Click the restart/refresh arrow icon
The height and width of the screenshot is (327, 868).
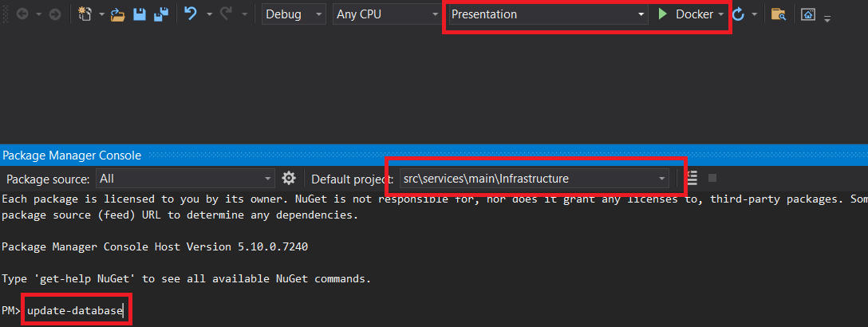click(738, 14)
